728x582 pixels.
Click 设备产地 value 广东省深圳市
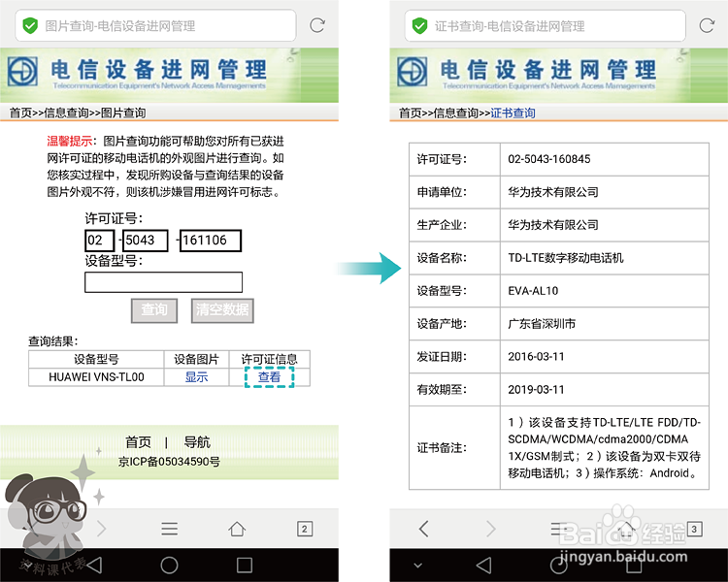(542, 324)
